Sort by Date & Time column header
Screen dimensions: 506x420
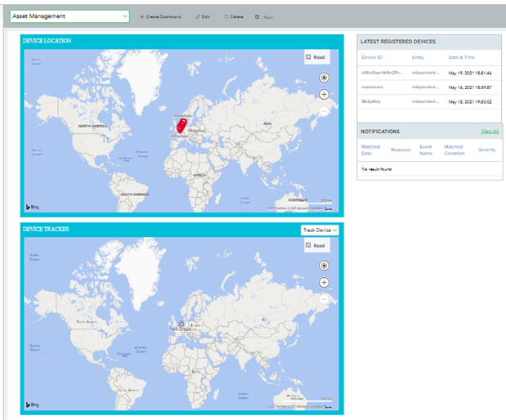pos(463,57)
